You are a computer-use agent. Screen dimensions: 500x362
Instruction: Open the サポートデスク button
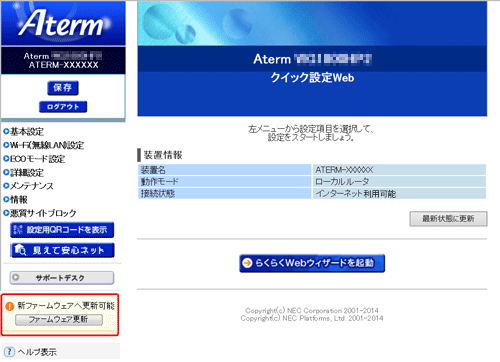tap(62, 278)
